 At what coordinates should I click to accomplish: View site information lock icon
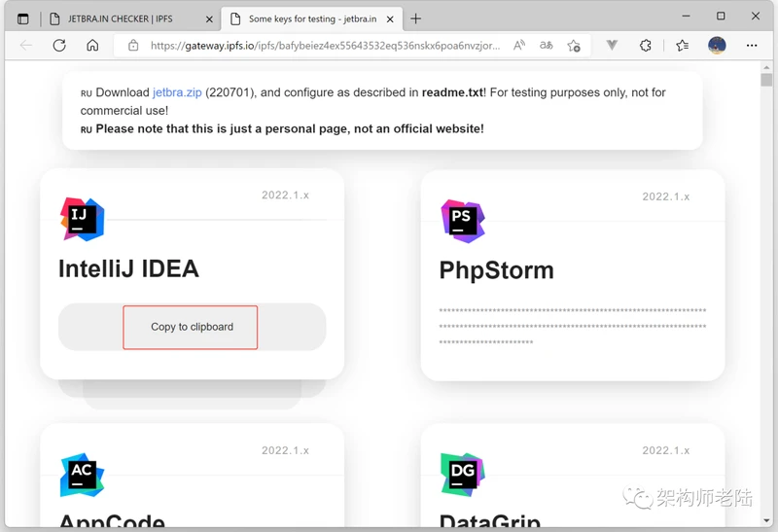(133, 46)
